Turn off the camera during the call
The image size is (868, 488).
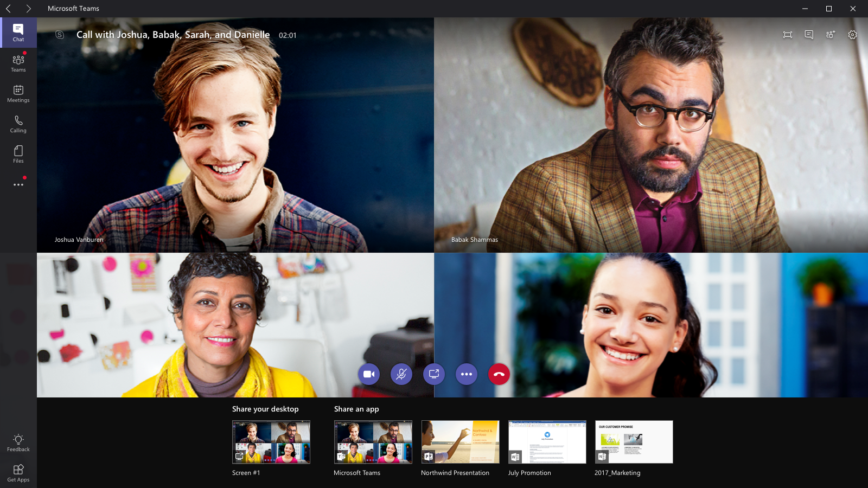click(x=369, y=374)
